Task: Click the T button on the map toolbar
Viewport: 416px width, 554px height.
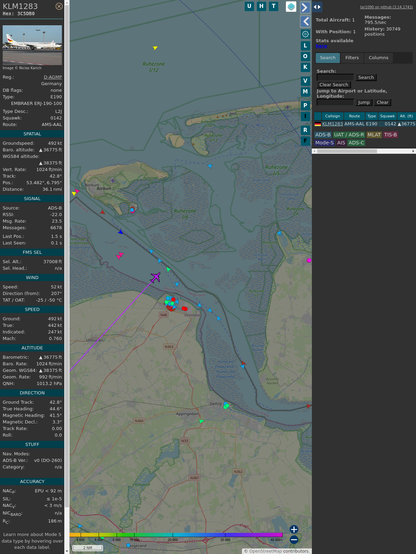Action: pos(273,6)
